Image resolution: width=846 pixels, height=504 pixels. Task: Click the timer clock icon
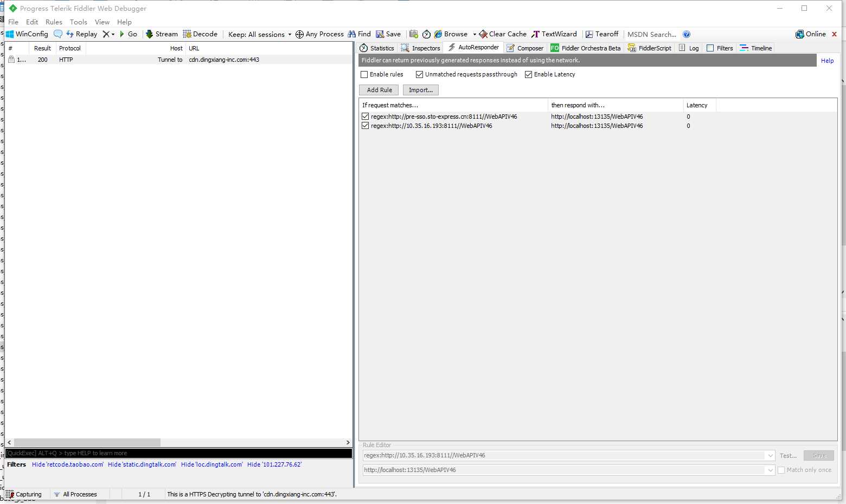pos(427,34)
